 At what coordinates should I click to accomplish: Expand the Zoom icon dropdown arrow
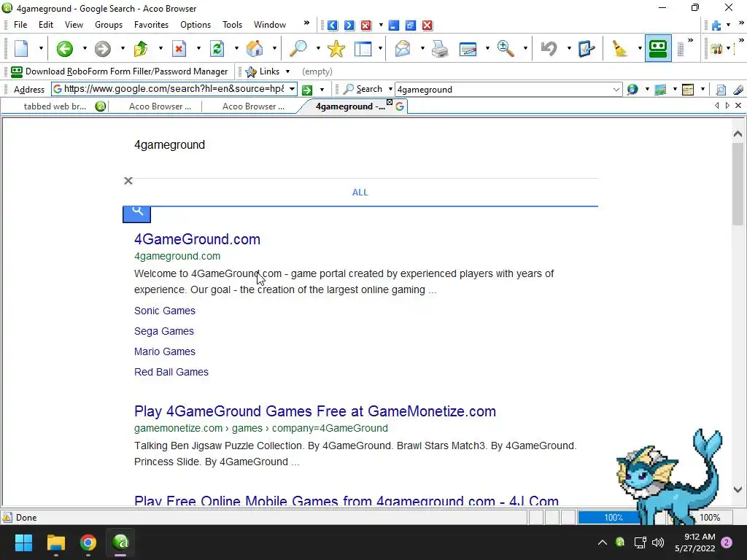click(x=525, y=48)
